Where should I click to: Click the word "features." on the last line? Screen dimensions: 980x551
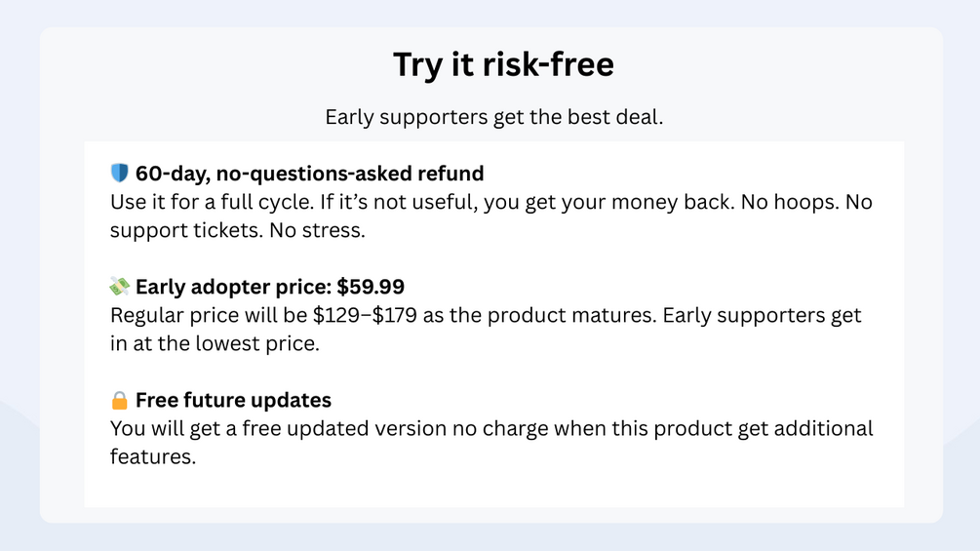tap(153, 456)
